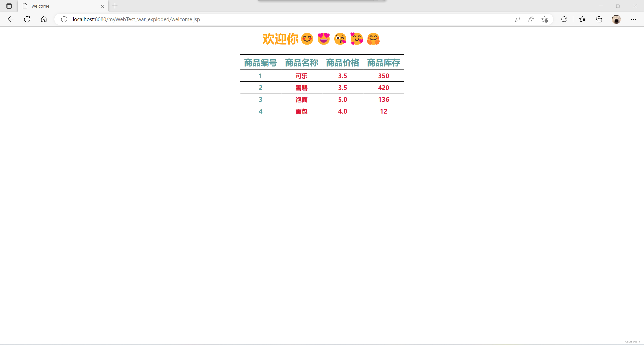Click the 商品库存 column header

point(384,62)
